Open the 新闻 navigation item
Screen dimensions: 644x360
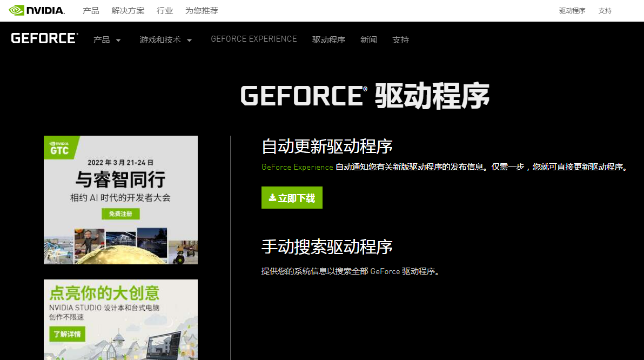(368, 40)
